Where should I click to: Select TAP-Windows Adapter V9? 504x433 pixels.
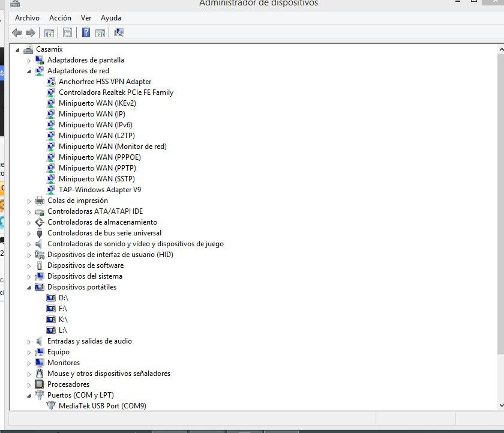click(x=100, y=190)
